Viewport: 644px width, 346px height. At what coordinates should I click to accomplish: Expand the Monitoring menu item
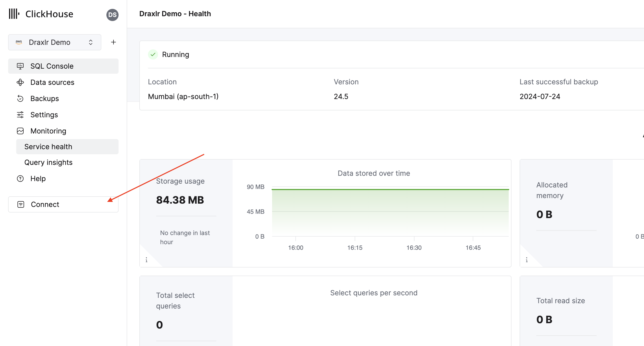click(63, 131)
